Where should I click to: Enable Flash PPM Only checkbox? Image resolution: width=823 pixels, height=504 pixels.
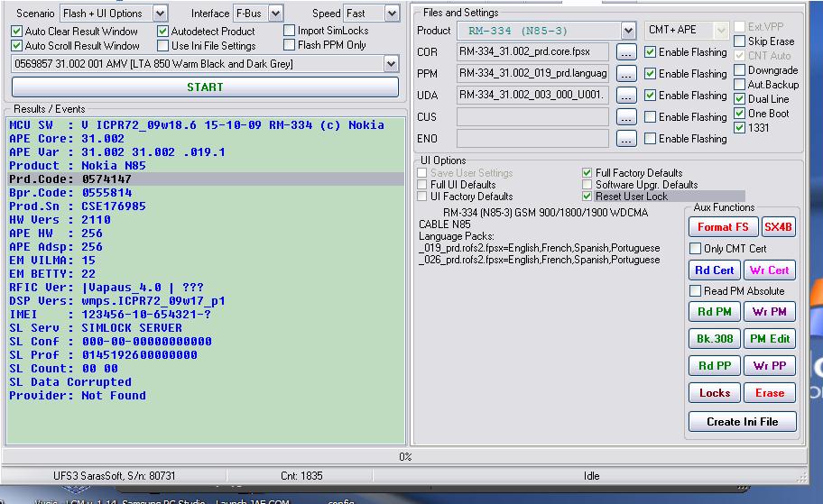tap(289, 45)
